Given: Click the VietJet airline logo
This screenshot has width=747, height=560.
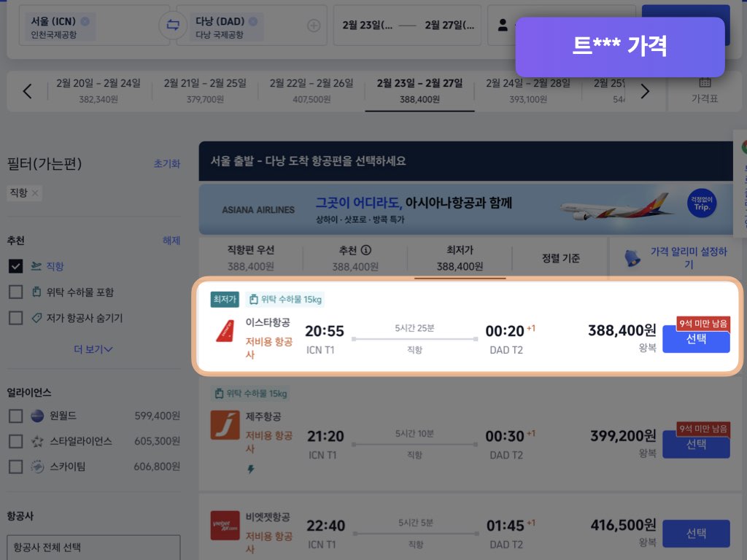Looking at the screenshot, I should (225, 524).
